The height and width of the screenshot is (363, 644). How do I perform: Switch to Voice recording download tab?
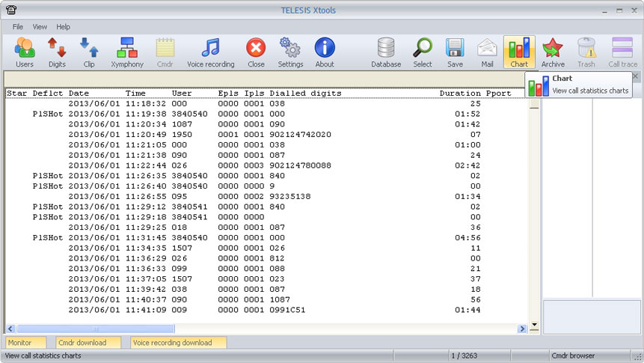pyautogui.click(x=172, y=343)
